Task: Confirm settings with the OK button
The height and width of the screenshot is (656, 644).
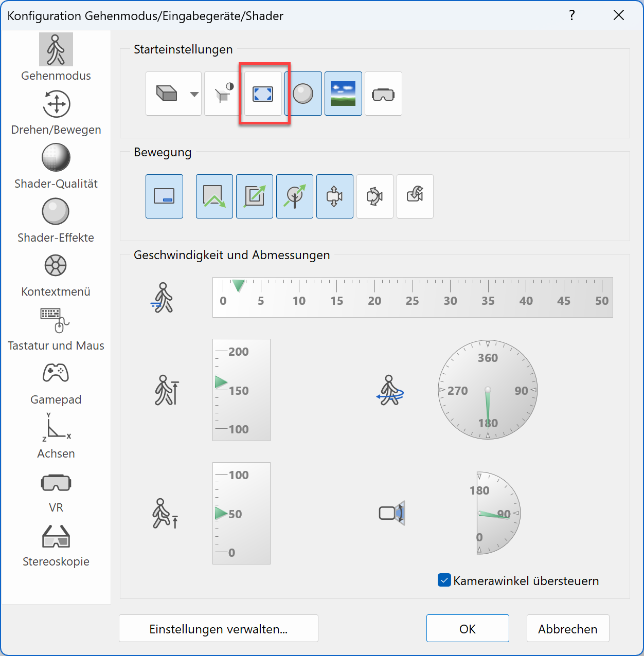Action: point(467,628)
